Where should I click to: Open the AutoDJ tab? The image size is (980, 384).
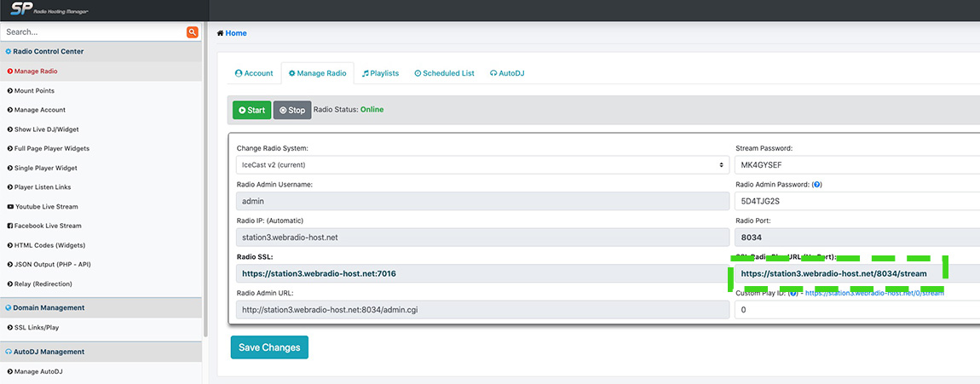click(x=507, y=74)
